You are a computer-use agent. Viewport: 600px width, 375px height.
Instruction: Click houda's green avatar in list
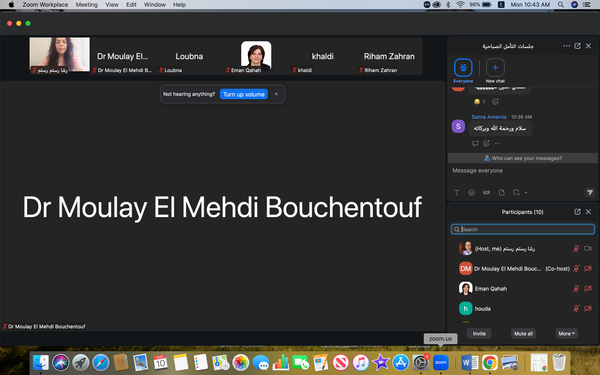pos(465,308)
